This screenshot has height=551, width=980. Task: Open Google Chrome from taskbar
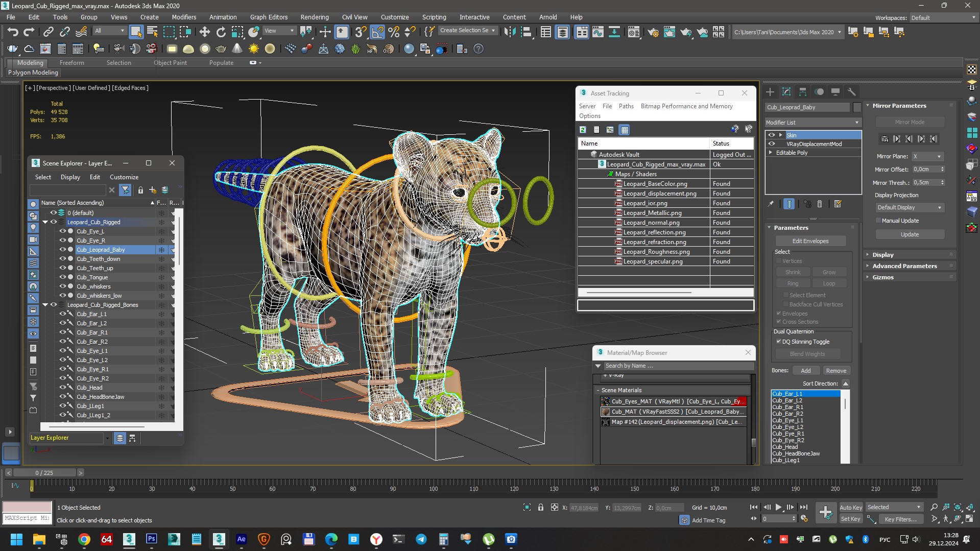(84, 539)
